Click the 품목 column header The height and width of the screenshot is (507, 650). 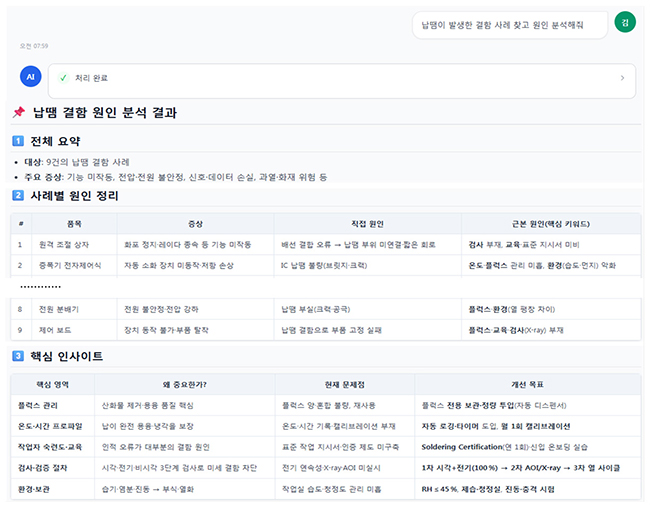tap(74, 224)
